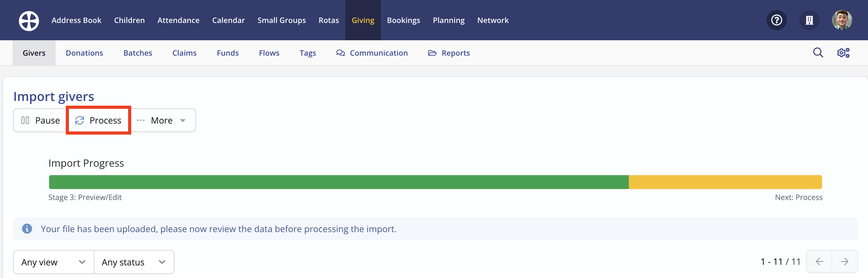The height and width of the screenshot is (278, 868).
Task: Click the file uploaded notice message
Action: (x=218, y=229)
